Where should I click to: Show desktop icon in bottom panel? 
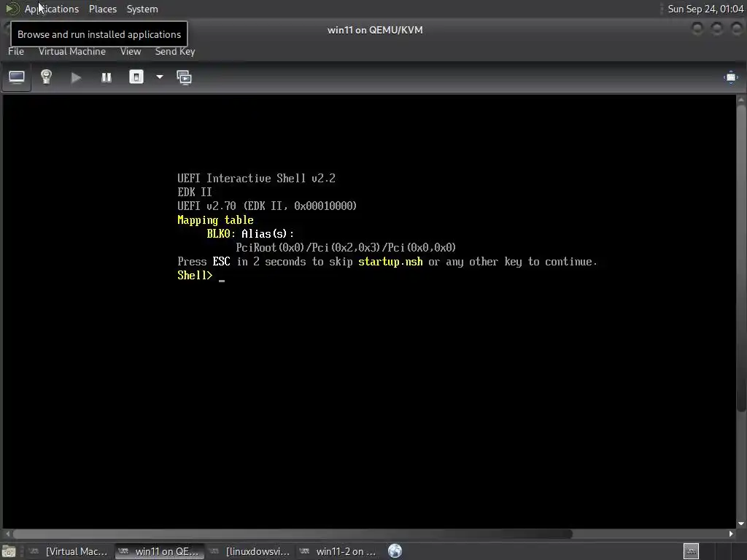click(x=9, y=551)
